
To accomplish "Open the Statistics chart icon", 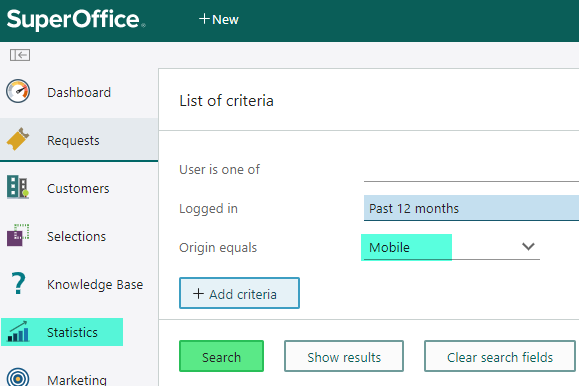I will click(18, 332).
